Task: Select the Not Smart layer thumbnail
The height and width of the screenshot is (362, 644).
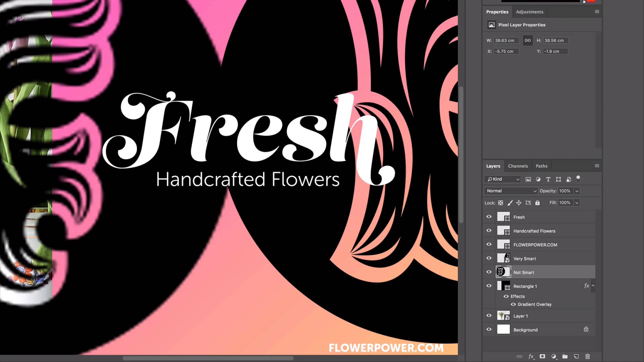Action: coord(503,272)
